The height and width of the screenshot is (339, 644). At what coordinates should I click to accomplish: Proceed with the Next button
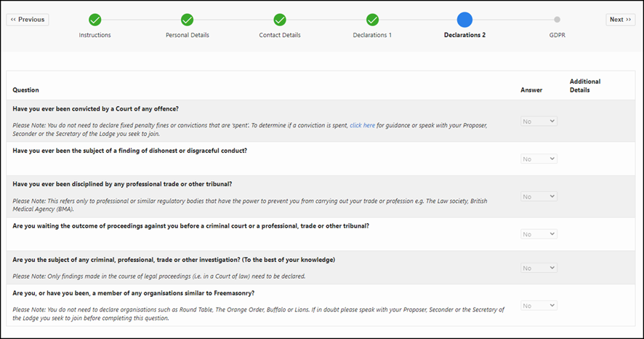[x=620, y=20]
